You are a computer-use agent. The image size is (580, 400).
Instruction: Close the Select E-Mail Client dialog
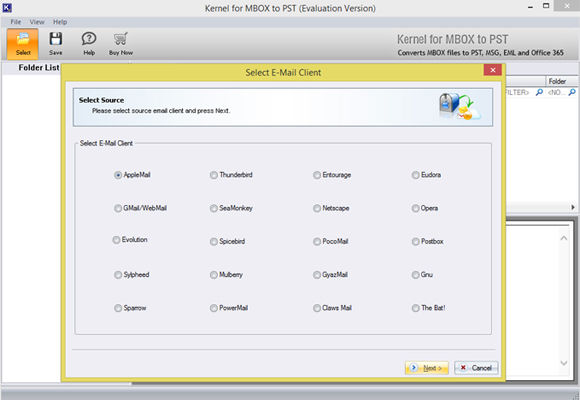492,70
